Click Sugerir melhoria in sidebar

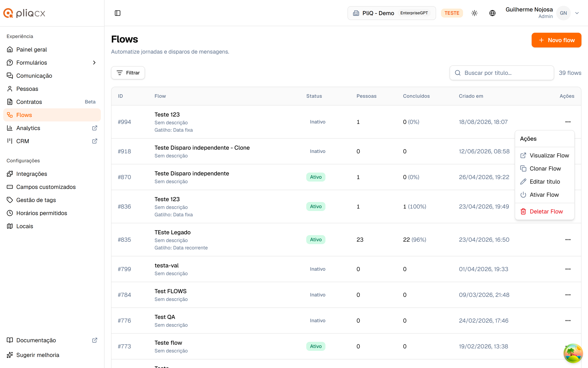[52, 355]
